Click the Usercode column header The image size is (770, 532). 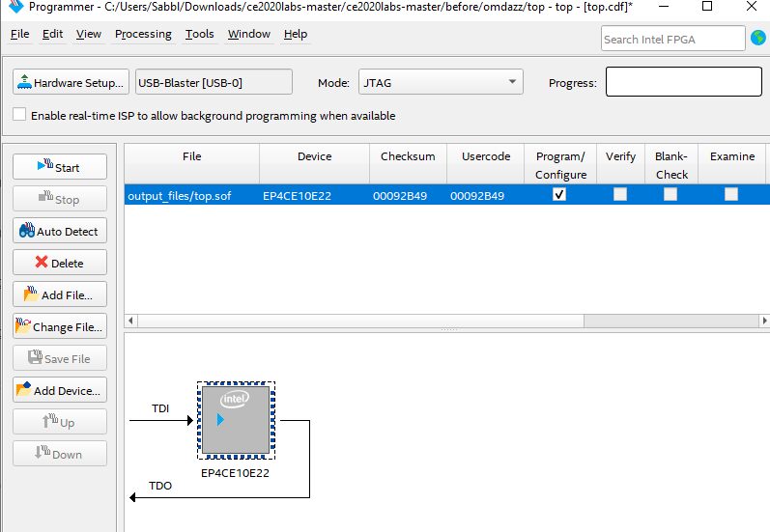point(486,164)
